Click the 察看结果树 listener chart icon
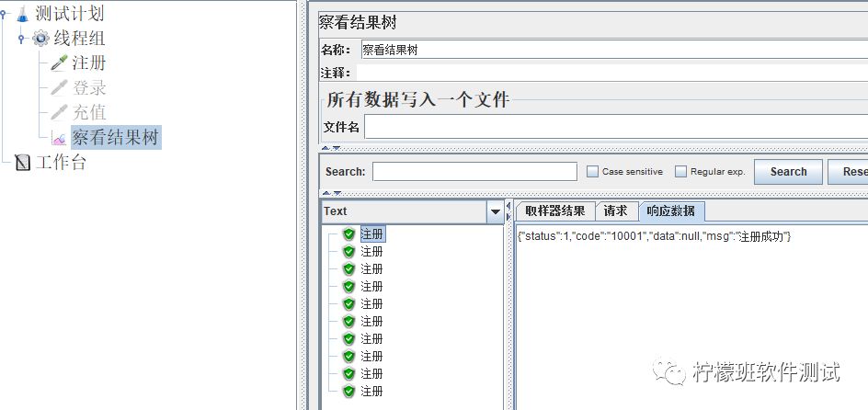The height and width of the screenshot is (410, 868). click(59, 138)
